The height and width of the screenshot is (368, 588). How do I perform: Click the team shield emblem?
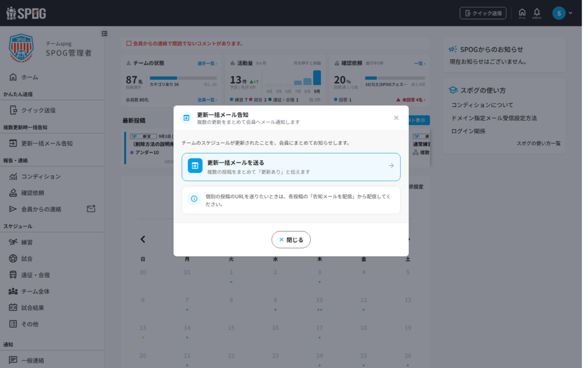click(21, 48)
